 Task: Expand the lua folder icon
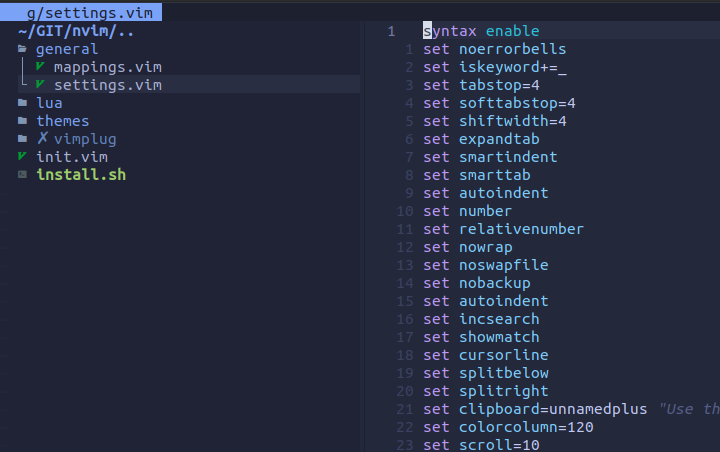pyautogui.click(x=22, y=102)
